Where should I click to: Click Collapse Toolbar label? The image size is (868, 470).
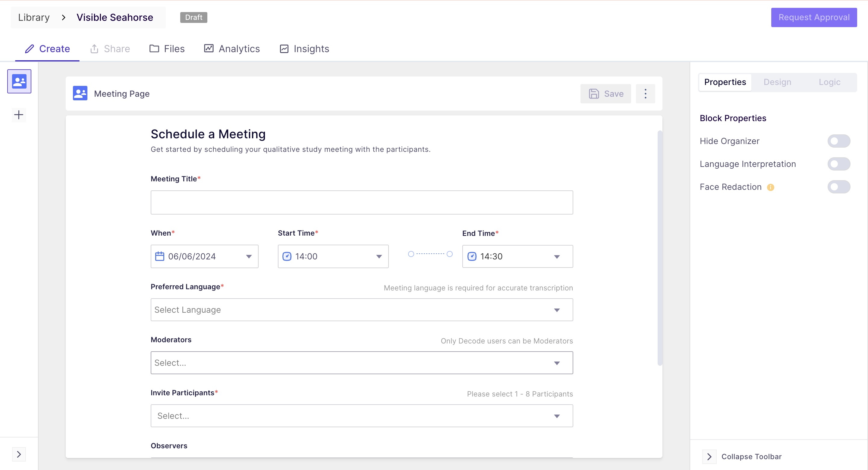click(x=751, y=456)
